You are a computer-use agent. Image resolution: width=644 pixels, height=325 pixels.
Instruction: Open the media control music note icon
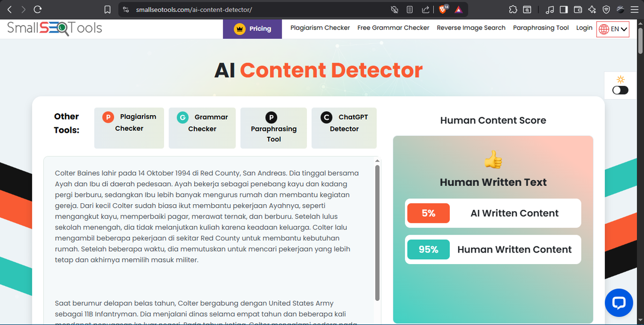[550, 10]
